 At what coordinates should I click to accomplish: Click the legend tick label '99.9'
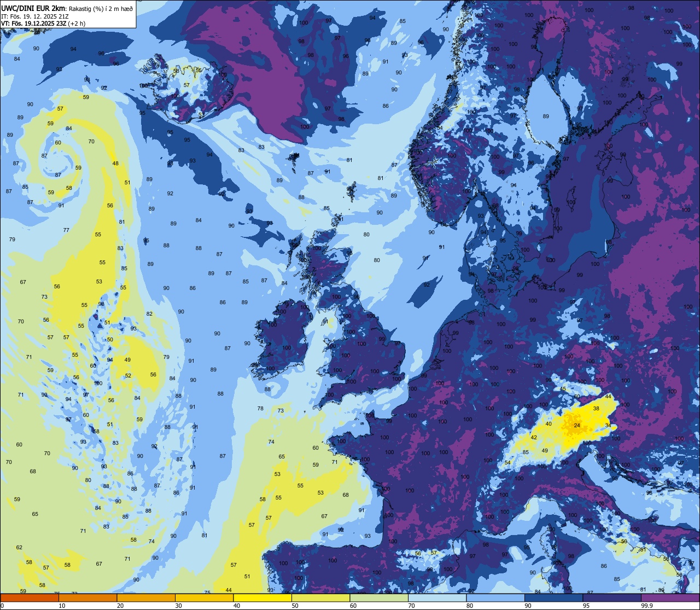click(x=647, y=606)
